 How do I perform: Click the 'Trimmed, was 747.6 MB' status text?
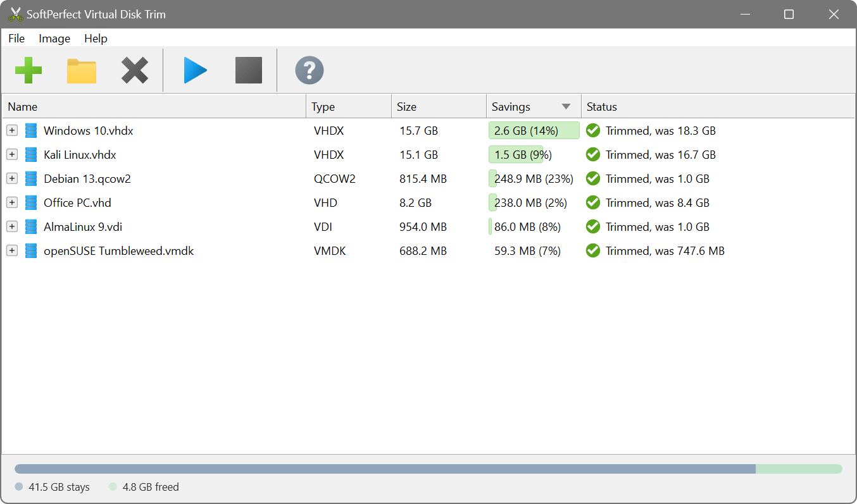[x=665, y=251]
